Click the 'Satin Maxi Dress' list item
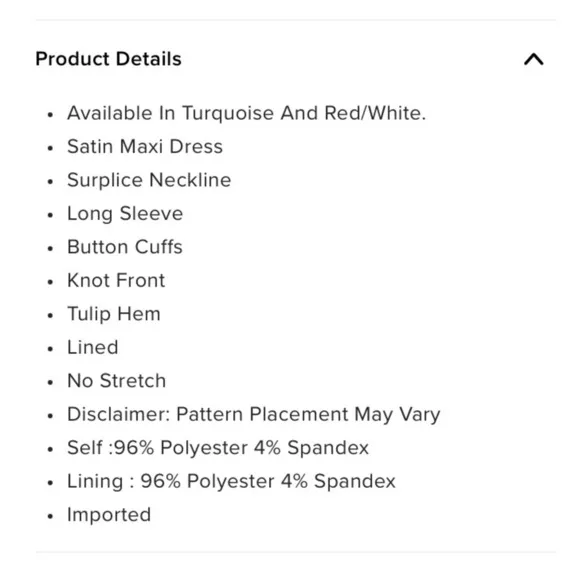This screenshot has height=580, width=580. coord(145,146)
